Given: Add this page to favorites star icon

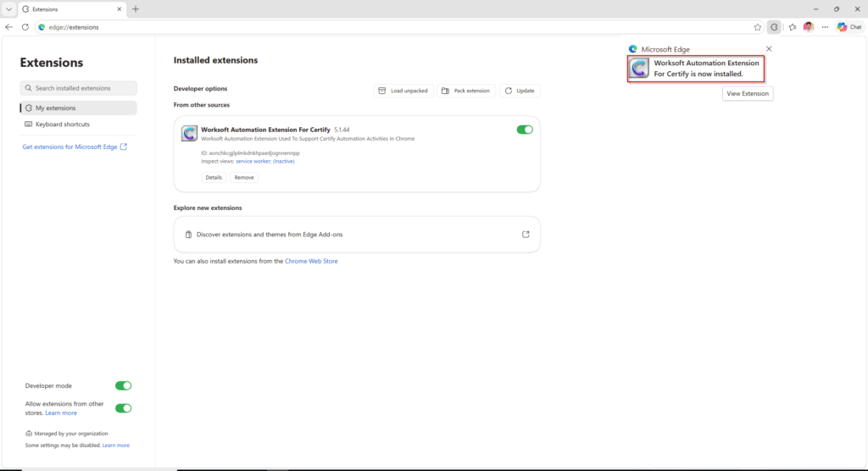Looking at the screenshot, I should 757,27.
